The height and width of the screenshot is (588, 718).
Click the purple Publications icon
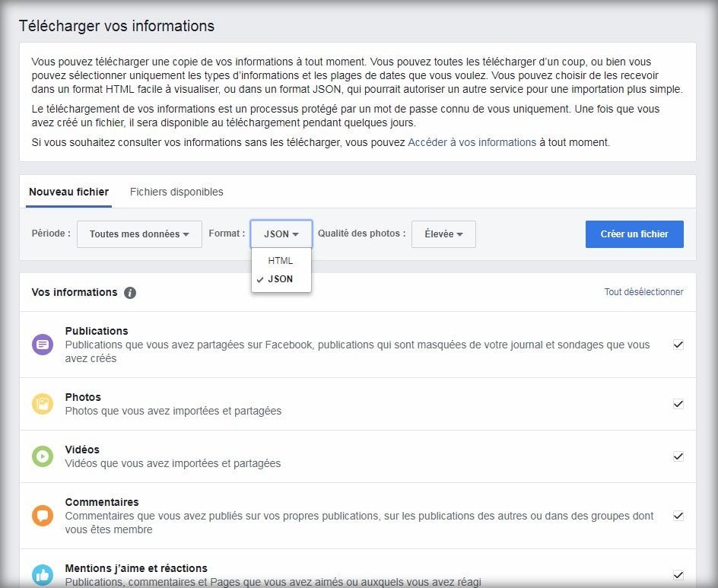coord(43,345)
